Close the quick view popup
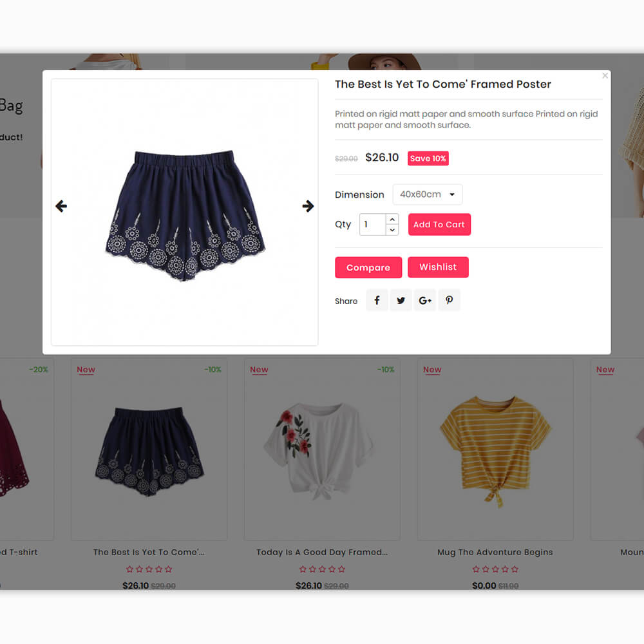 605,75
